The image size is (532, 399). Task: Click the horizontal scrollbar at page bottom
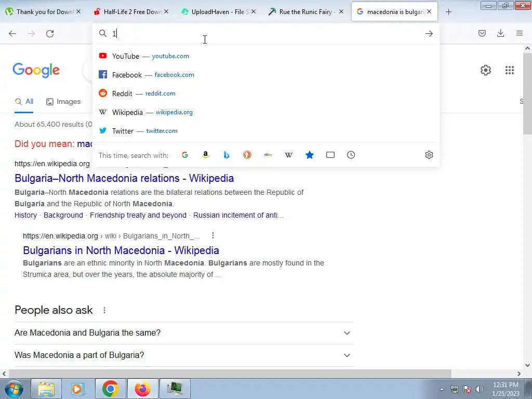click(x=229, y=374)
